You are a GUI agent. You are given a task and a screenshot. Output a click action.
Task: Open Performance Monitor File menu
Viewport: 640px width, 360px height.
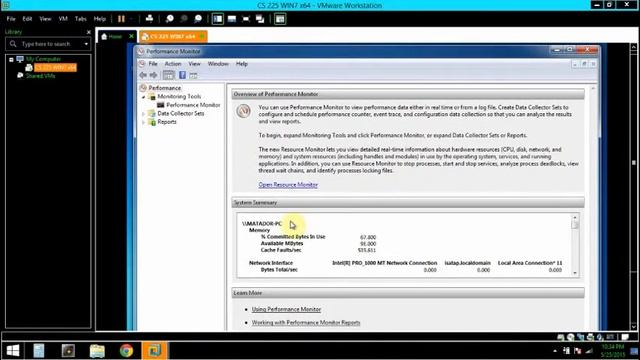click(153, 64)
